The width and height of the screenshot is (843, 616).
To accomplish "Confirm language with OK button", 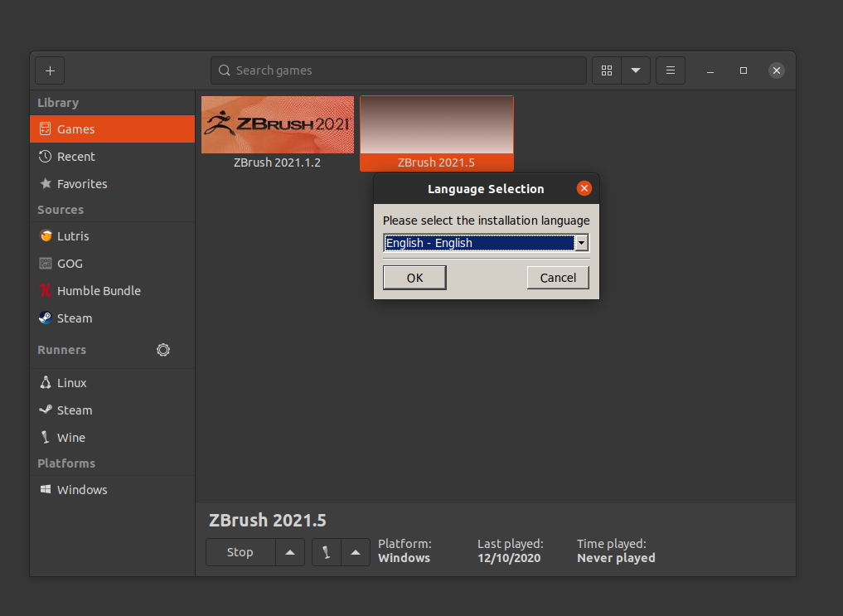I will [x=414, y=278].
